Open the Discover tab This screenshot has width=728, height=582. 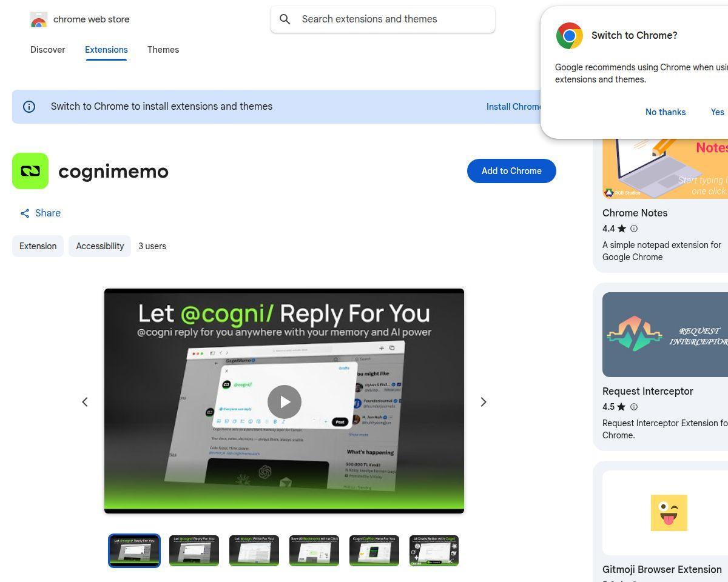coord(48,50)
